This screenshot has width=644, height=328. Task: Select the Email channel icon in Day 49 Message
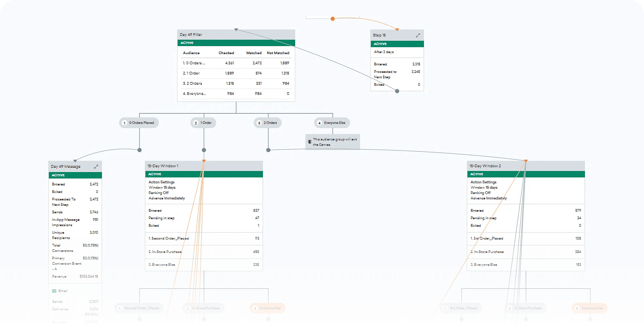coord(54,290)
